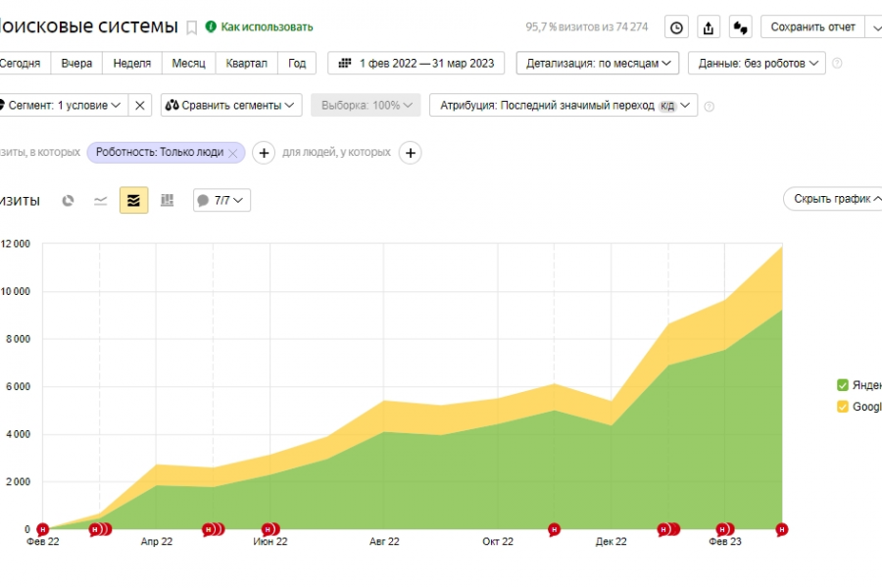Select the 'Неделя' period tab
The width and height of the screenshot is (882, 588).
tap(132, 64)
